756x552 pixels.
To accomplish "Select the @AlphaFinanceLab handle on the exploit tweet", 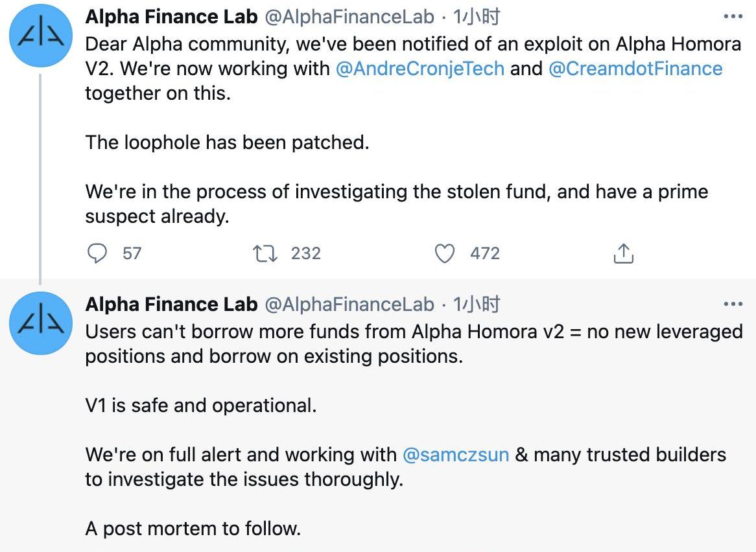I will point(349,17).
